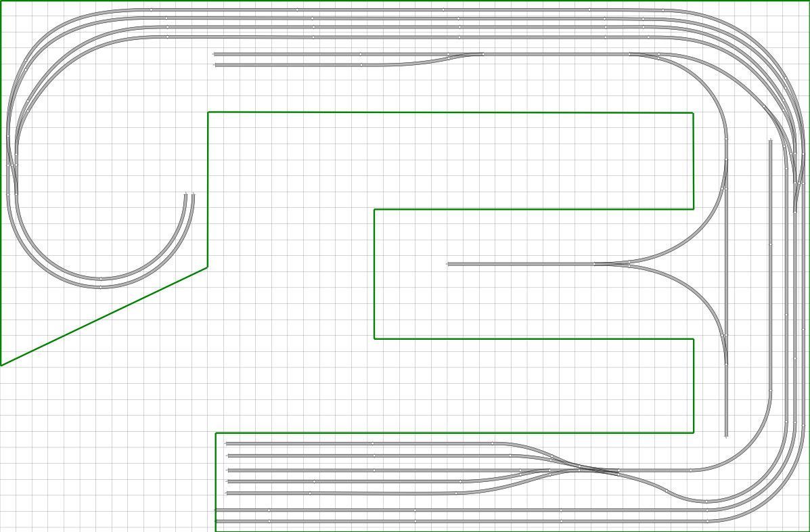This screenshot has width=810, height=532.
Task: Select the left end of the second yard track
Action: click(x=227, y=456)
